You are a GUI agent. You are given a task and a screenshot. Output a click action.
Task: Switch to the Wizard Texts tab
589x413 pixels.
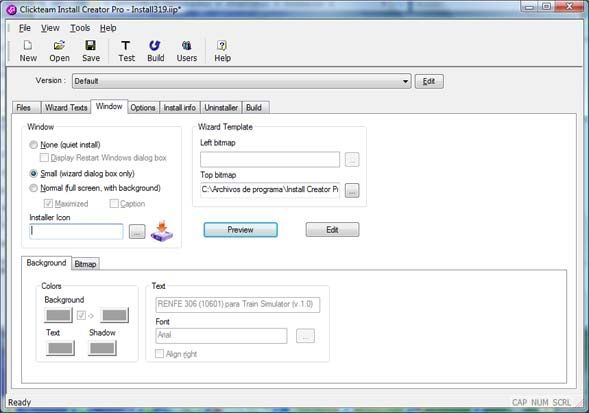pyautogui.click(x=66, y=108)
